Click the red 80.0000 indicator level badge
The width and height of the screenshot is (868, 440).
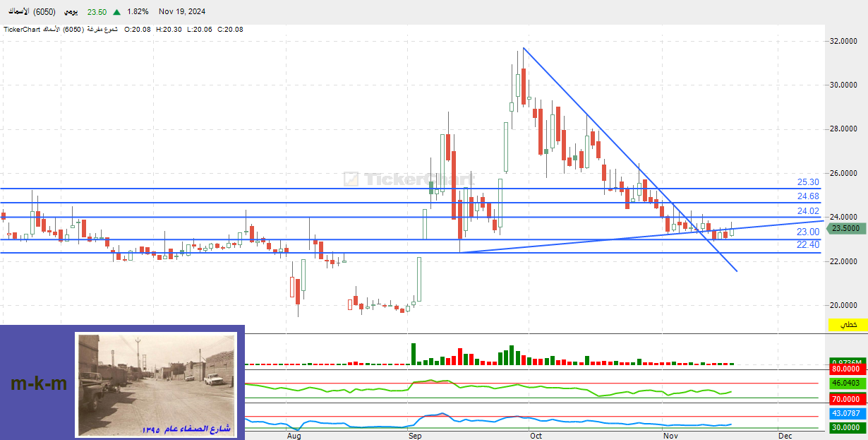coord(848,369)
